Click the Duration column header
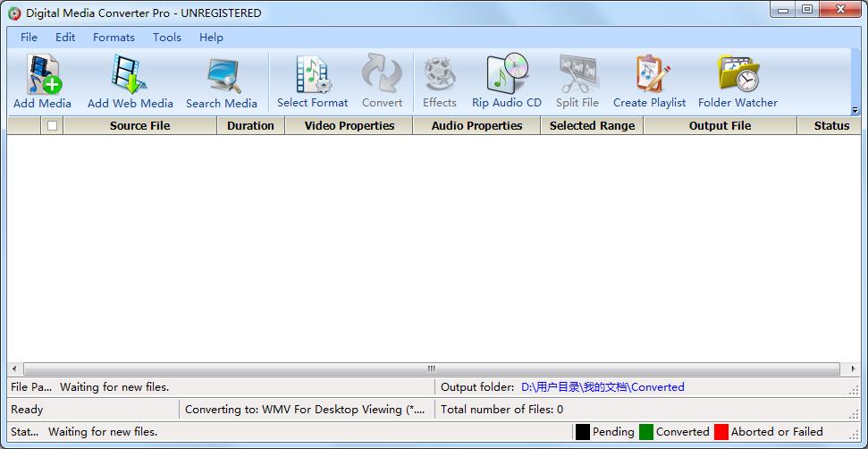The image size is (868, 449). [250, 126]
